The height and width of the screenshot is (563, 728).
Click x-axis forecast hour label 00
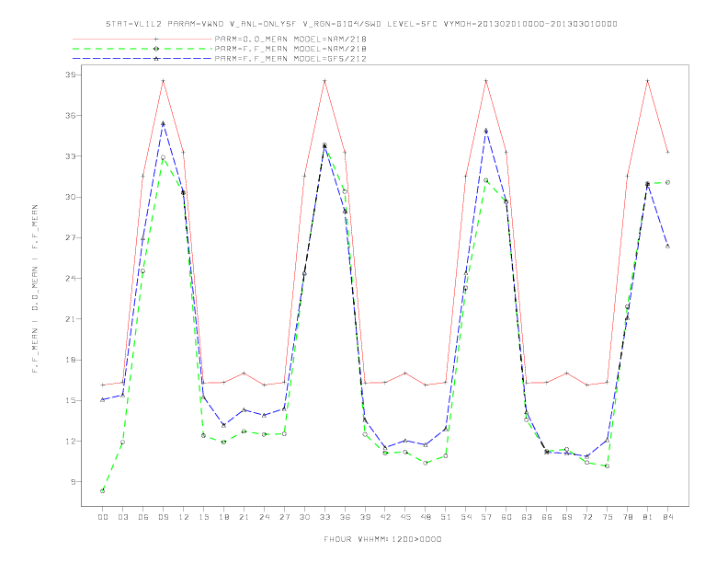click(x=103, y=517)
